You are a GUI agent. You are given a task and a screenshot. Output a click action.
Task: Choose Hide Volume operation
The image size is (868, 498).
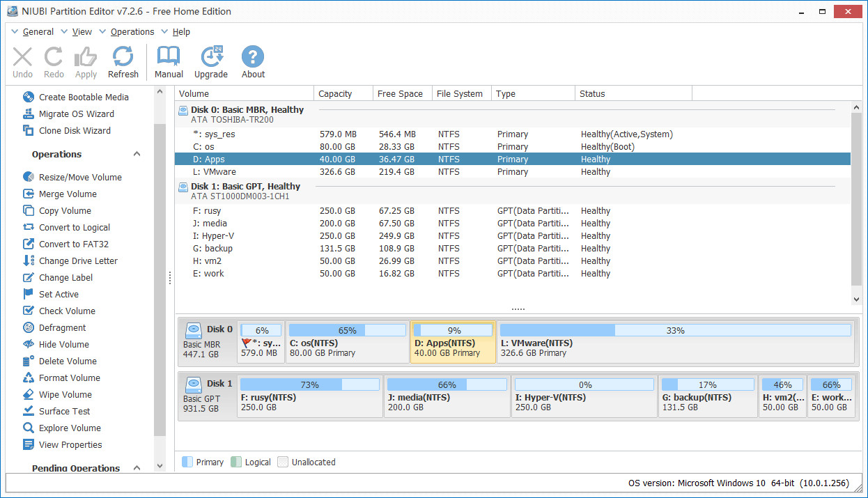click(56, 344)
